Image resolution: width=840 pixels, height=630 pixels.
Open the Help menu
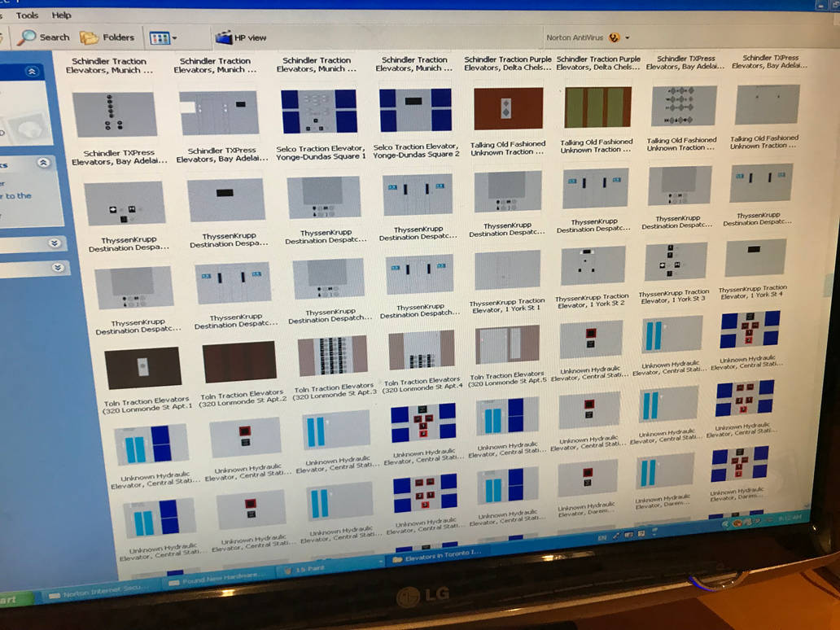click(61, 15)
